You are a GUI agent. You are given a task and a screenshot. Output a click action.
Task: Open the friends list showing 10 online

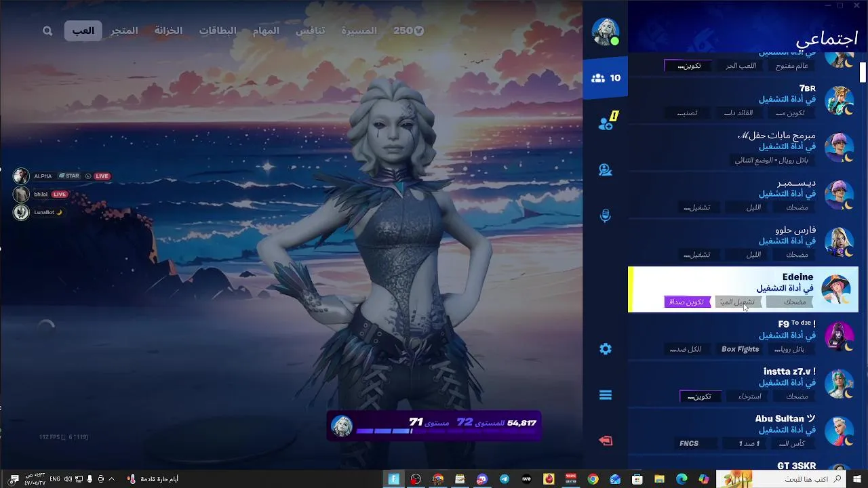pos(606,78)
